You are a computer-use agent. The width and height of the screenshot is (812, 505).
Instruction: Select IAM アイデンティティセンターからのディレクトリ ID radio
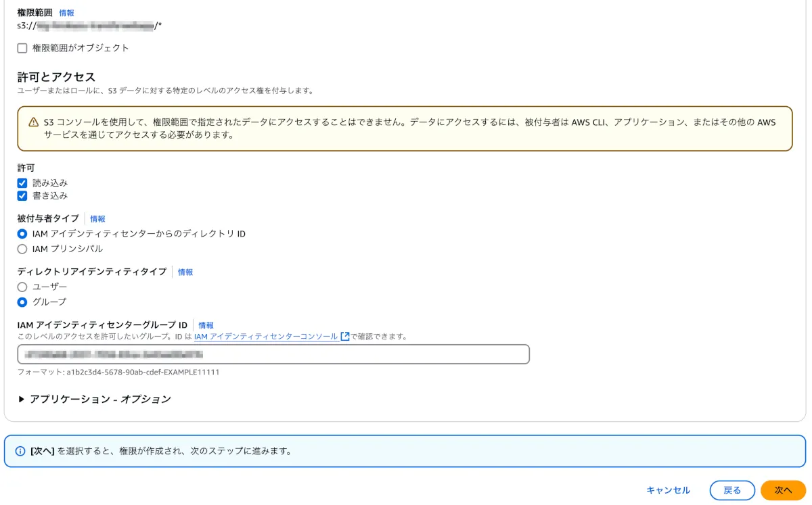[x=22, y=234]
